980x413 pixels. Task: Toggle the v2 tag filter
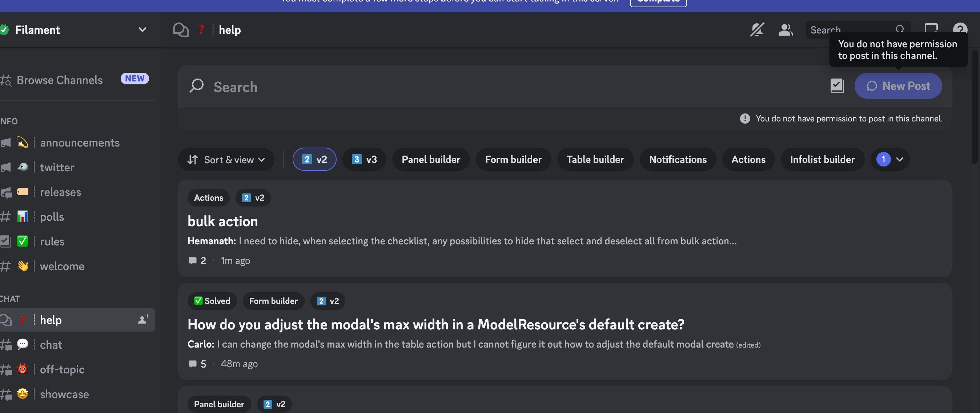(x=314, y=160)
